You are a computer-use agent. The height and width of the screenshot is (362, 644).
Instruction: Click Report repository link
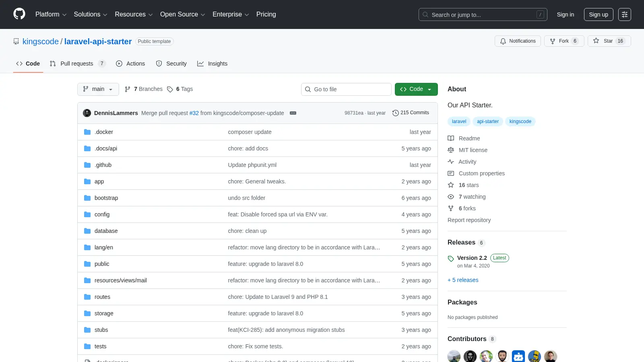click(x=469, y=220)
